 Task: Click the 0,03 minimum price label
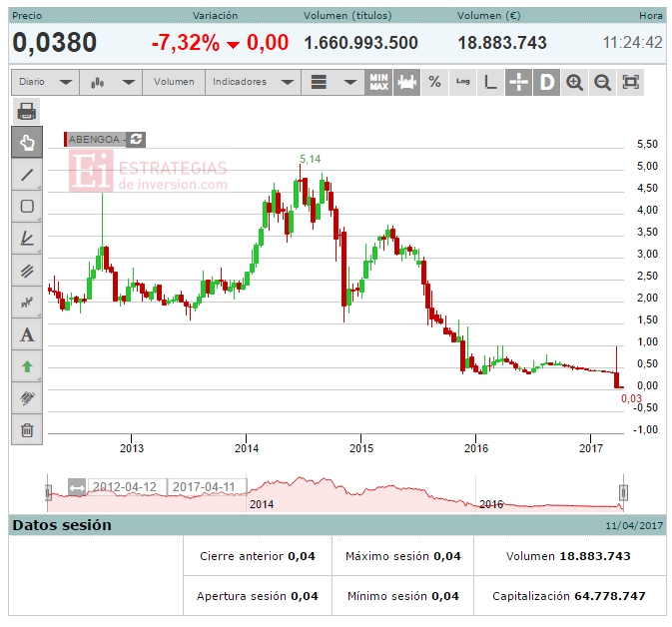[x=631, y=398]
